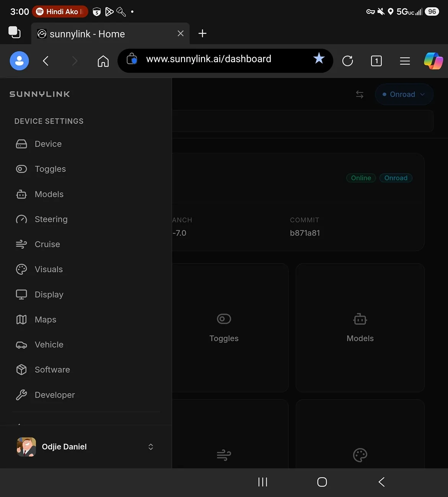Open Device settings in sidebar
The image size is (448, 497).
[x=86, y=144]
